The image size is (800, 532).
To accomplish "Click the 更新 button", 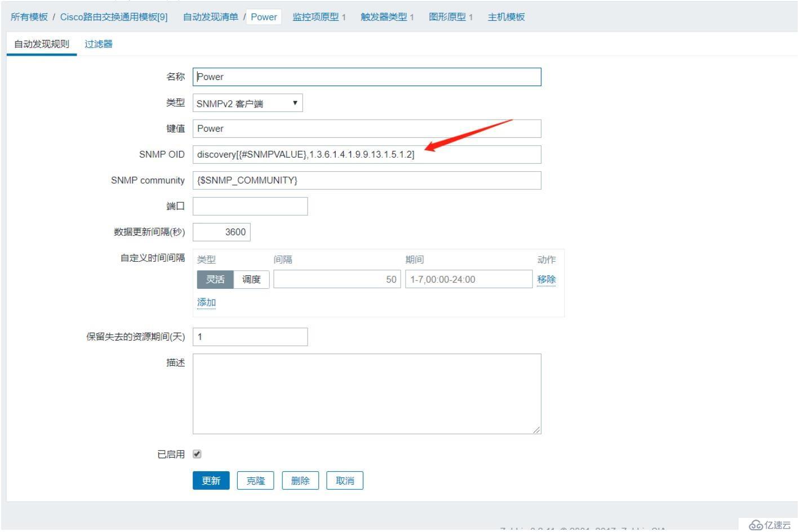I will click(x=211, y=481).
